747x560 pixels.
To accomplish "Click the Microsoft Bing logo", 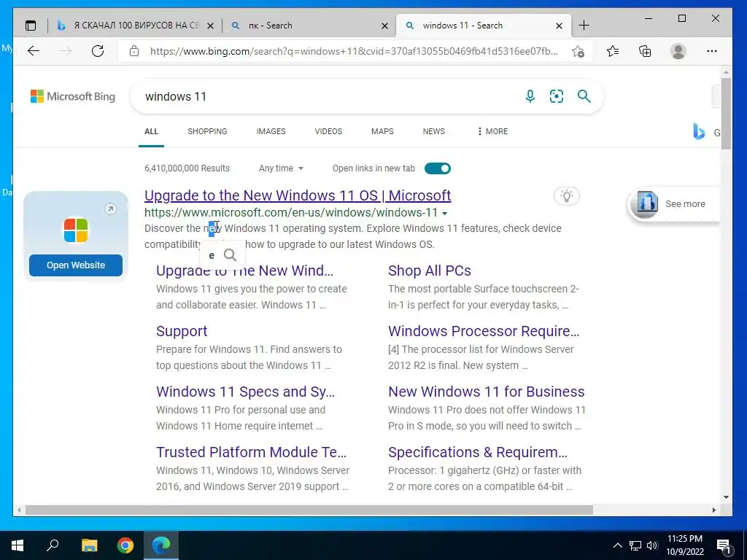I will click(x=73, y=97).
